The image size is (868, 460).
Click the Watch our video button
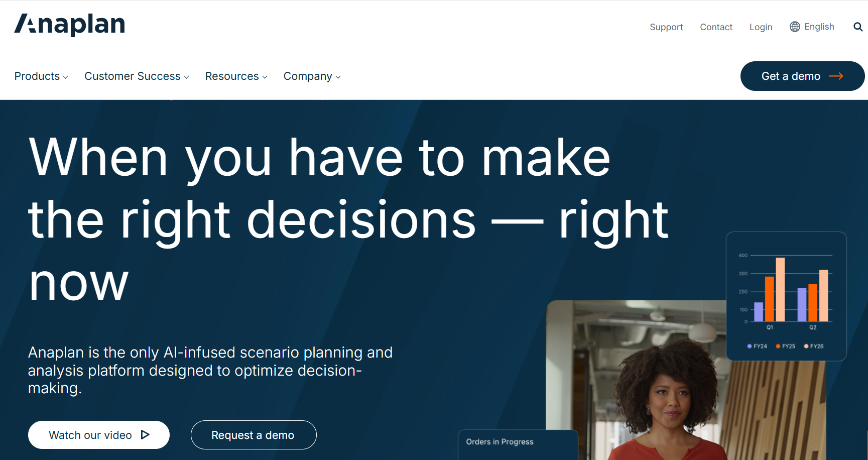point(99,435)
